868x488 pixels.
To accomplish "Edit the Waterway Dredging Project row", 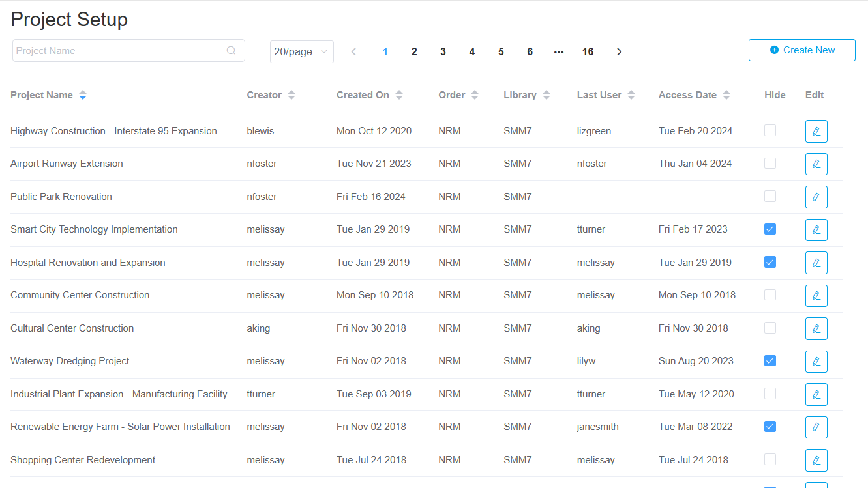I will point(816,362).
